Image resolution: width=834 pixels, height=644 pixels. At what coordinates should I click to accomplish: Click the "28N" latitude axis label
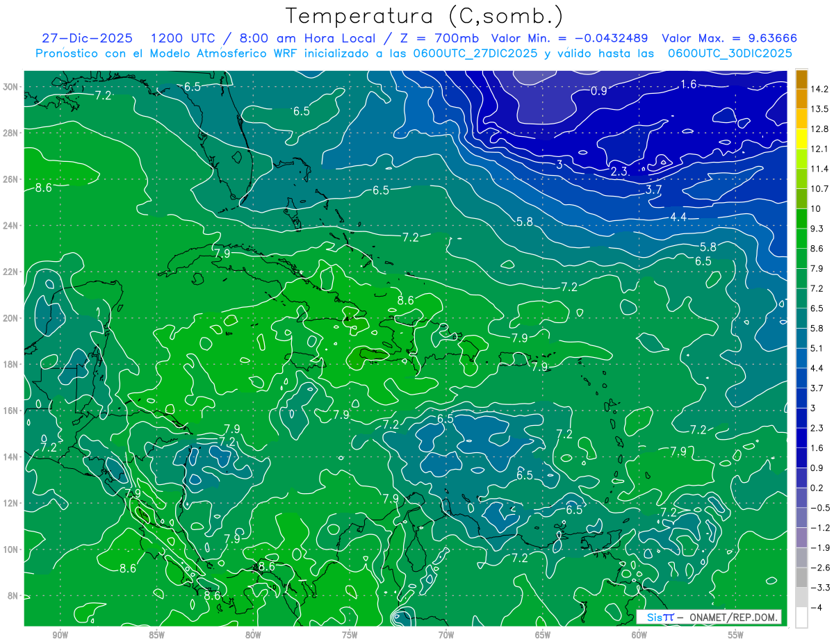coord(12,133)
